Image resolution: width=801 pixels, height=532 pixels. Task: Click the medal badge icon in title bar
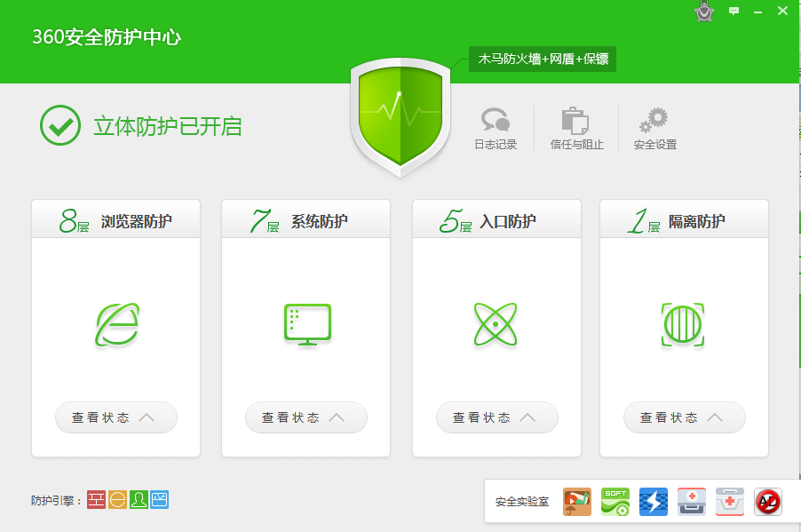click(704, 12)
